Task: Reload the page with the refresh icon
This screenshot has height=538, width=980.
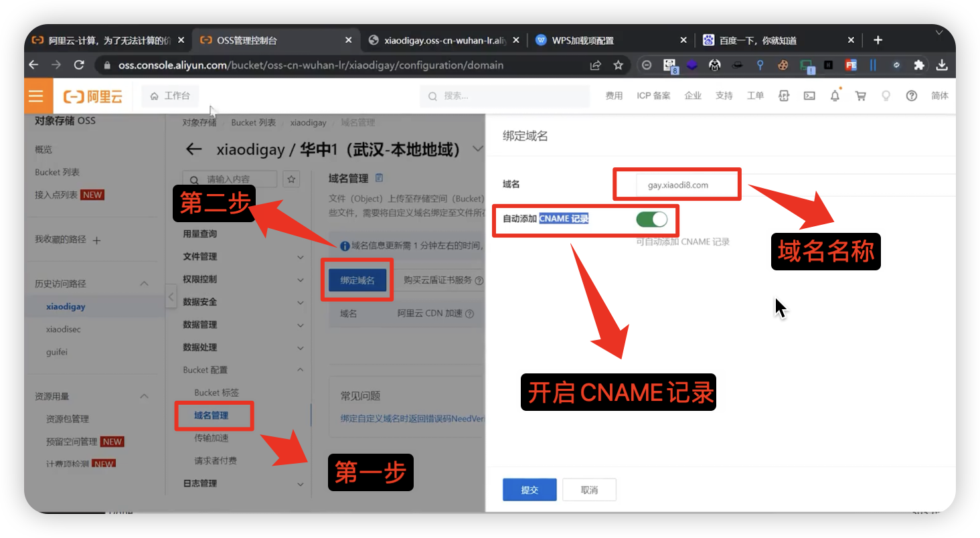Action: click(x=79, y=65)
